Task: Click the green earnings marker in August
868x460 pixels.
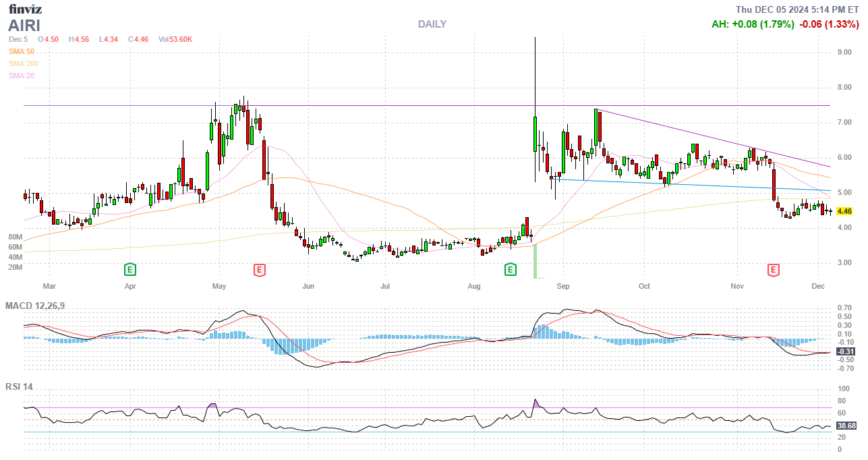Action: point(511,270)
